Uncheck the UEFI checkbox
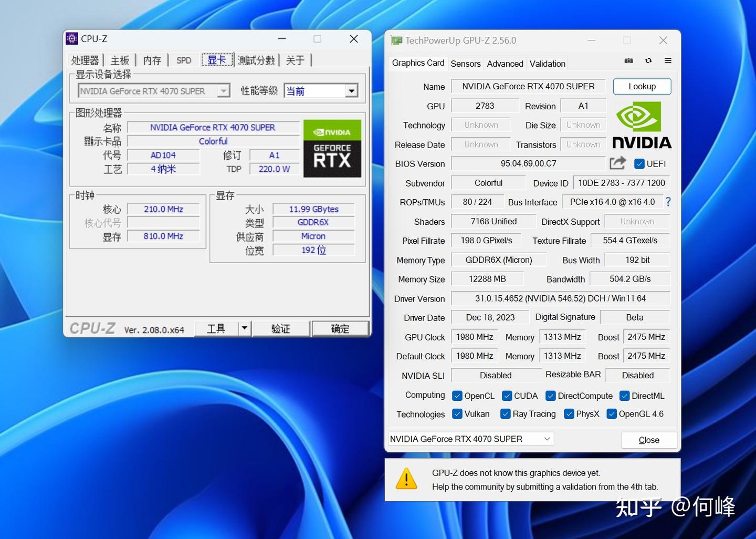 tap(639, 163)
